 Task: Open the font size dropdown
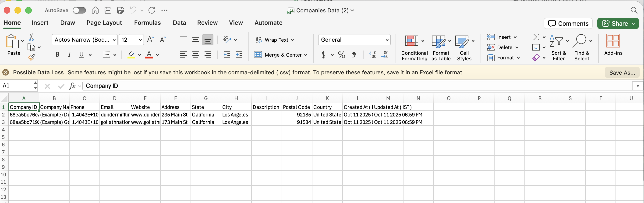point(140,40)
